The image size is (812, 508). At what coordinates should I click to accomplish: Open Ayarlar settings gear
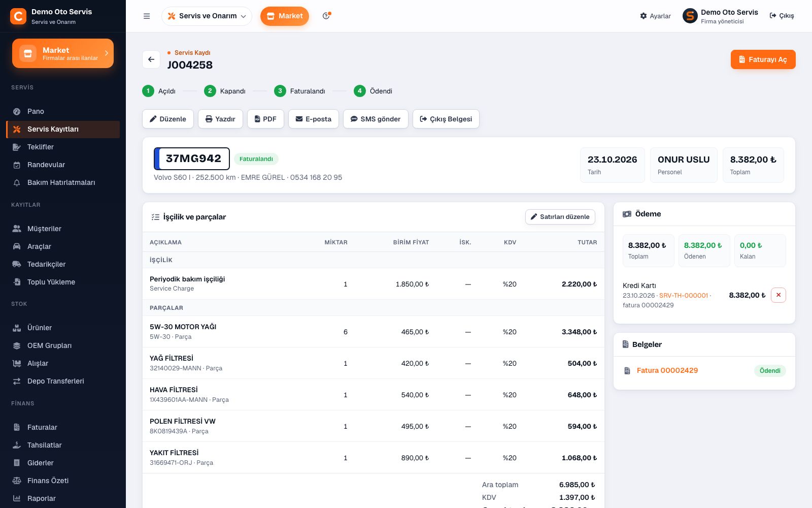tap(655, 16)
